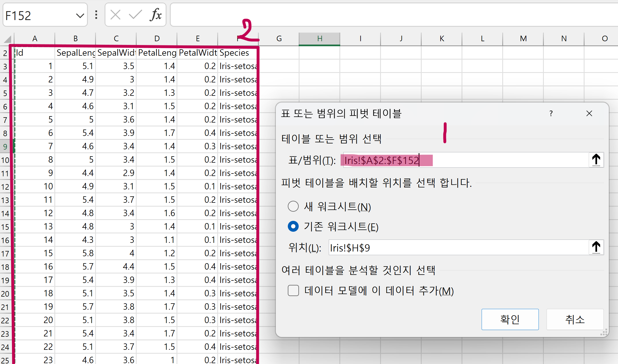Select column M header
The image size is (618, 364).
(x=523, y=39)
